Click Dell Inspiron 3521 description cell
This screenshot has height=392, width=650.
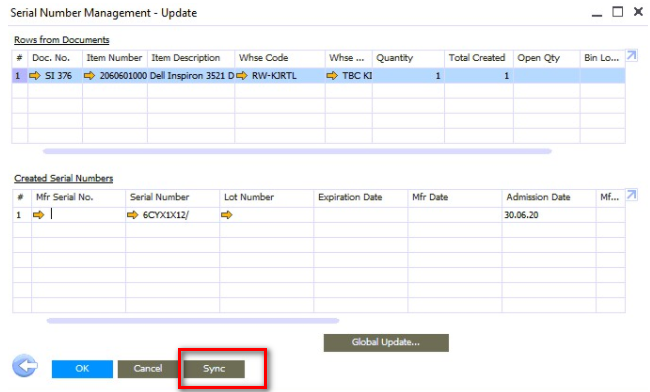(x=191, y=75)
